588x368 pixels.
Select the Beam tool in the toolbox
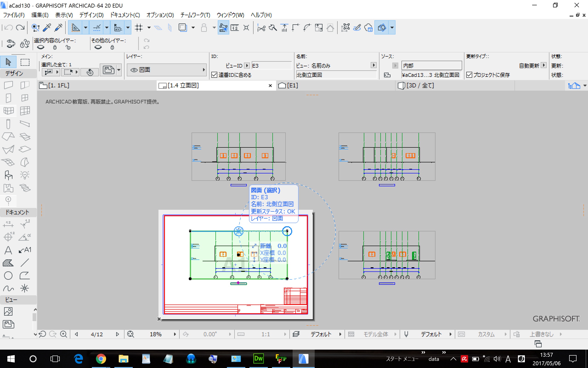(25, 124)
